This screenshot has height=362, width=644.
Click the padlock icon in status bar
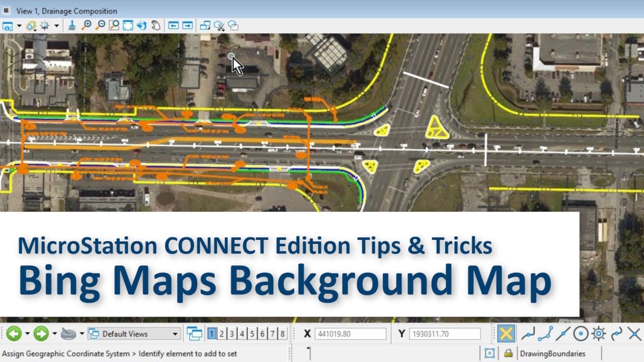point(508,353)
